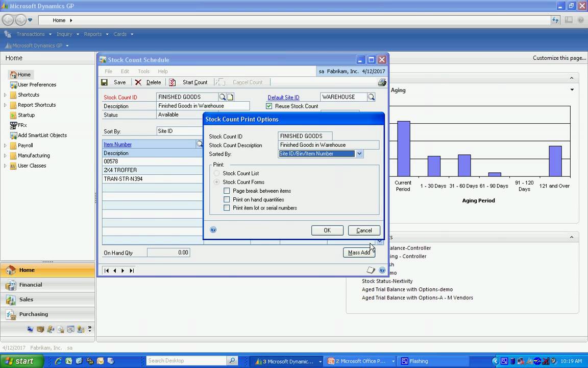The width and height of the screenshot is (588, 368).
Task: Click the note icon beside Stock Count ID
Action: click(230, 97)
